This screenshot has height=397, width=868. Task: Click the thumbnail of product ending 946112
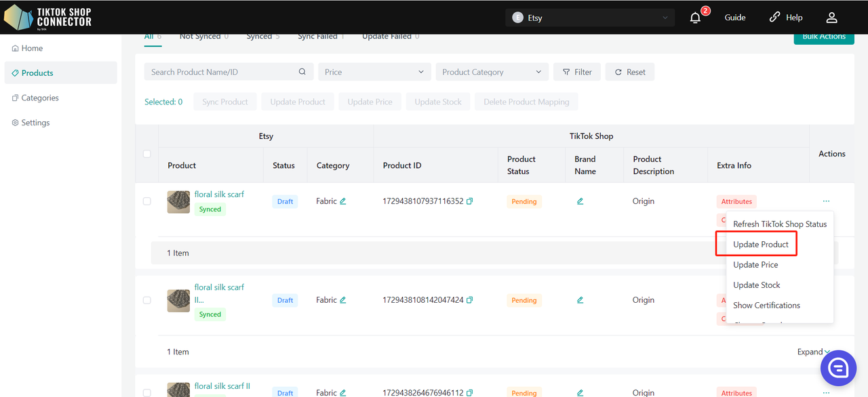click(178, 390)
